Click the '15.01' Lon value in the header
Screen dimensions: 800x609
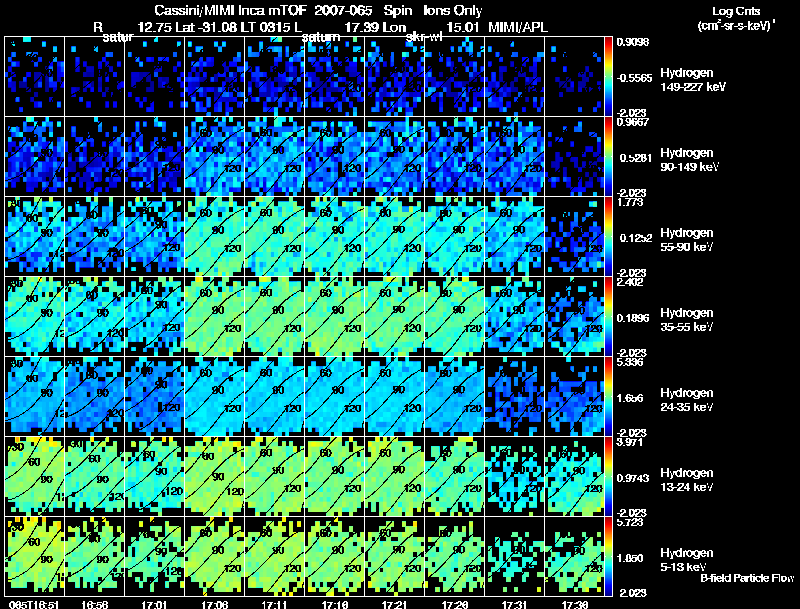pos(463,27)
